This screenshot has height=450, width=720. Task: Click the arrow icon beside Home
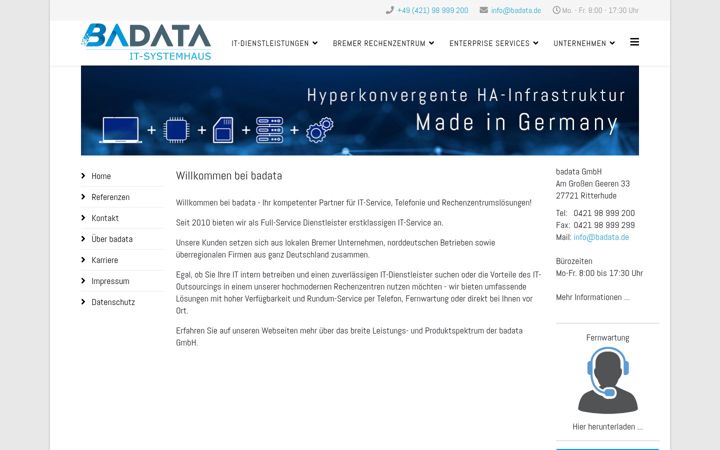(x=83, y=175)
